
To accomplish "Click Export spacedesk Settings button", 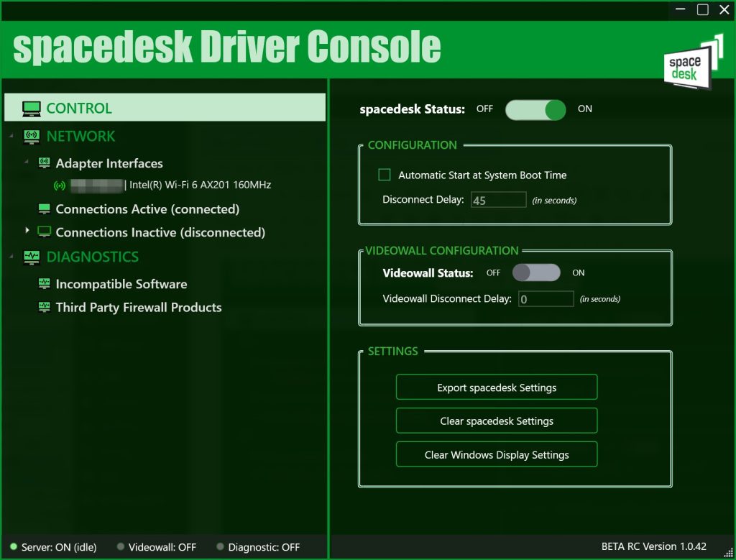I will [497, 387].
